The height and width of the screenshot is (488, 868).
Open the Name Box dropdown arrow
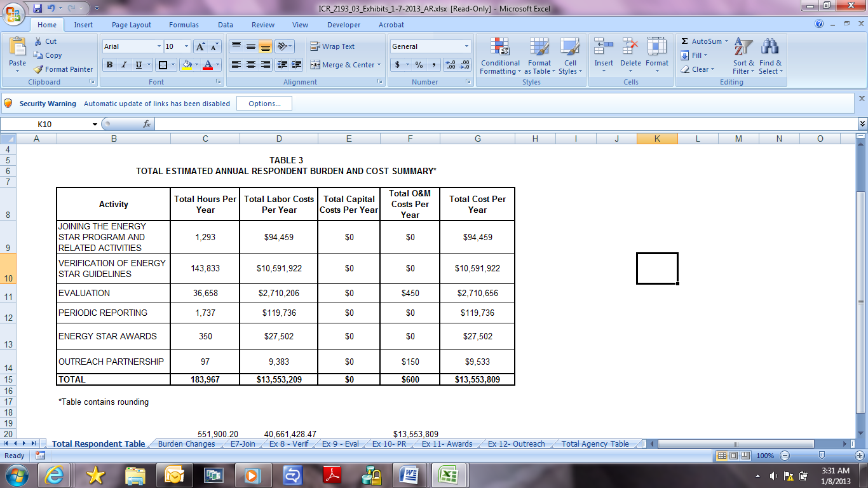point(95,125)
